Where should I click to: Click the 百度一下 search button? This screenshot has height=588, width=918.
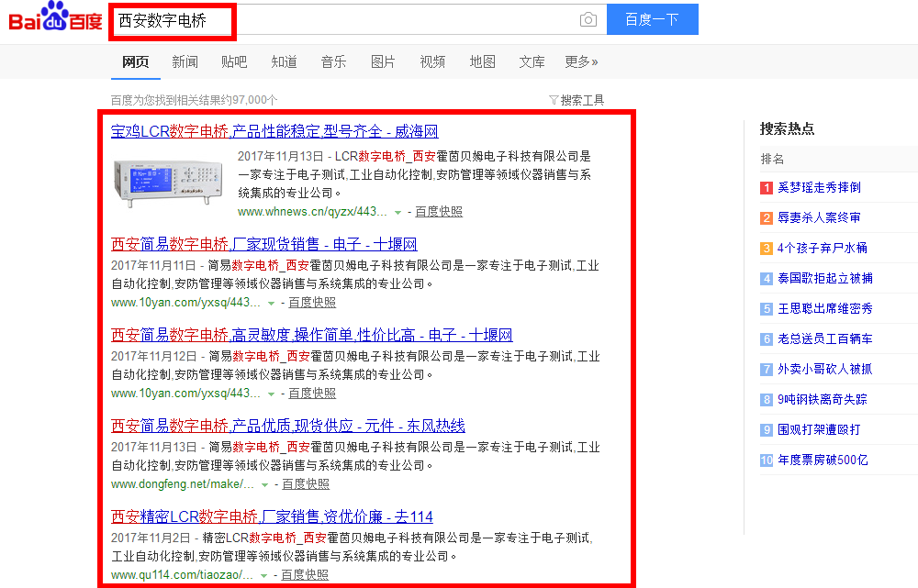pyautogui.click(x=652, y=19)
